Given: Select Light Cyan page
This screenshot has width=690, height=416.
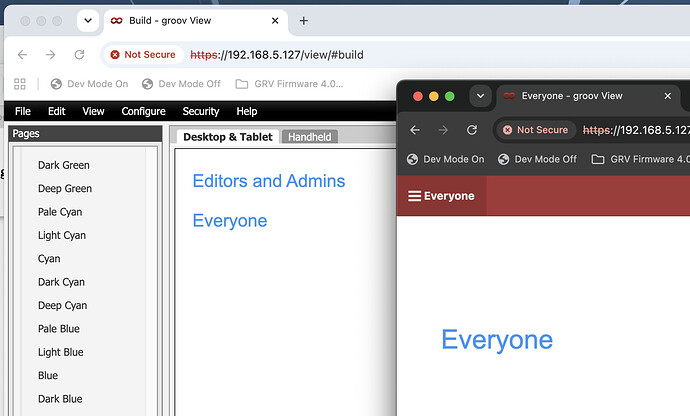Looking at the screenshot, I should click(x=62, y=235).
